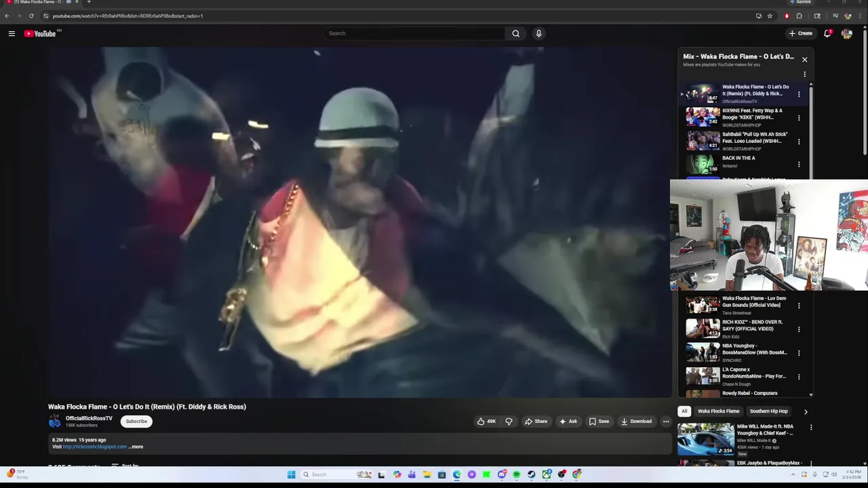The height and width of the screenshot is (488, 868).
Task: Open more actions ellipsis under video
Action: pos(666,422)
